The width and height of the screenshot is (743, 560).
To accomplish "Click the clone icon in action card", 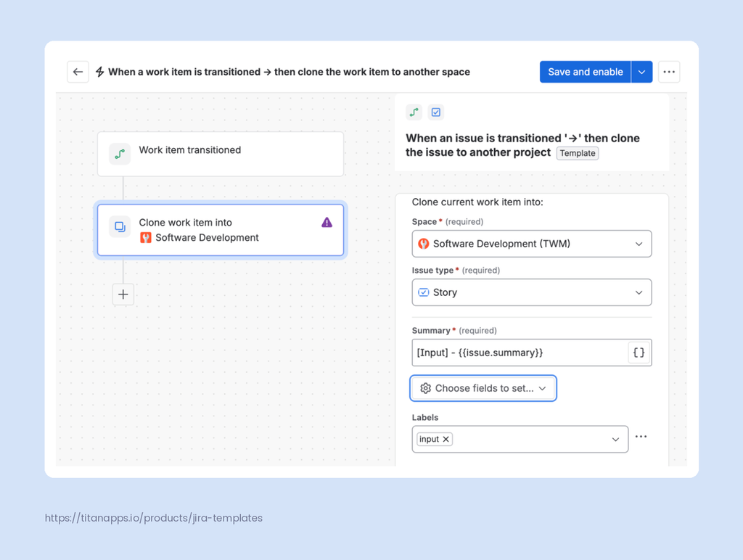I will point(120,226).
